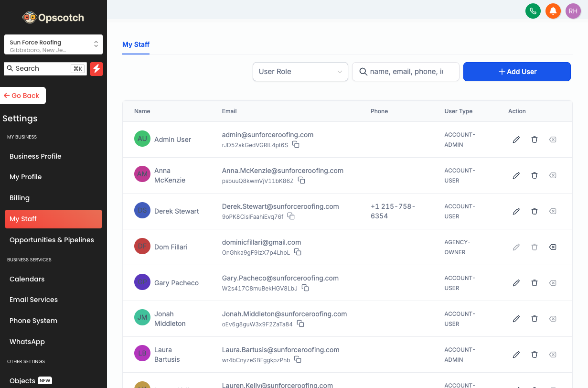Image resolution: width=588 pixels, height=388 pixels.
Task: Open the RH user avatar menu
Action: [x=573, y=11]
